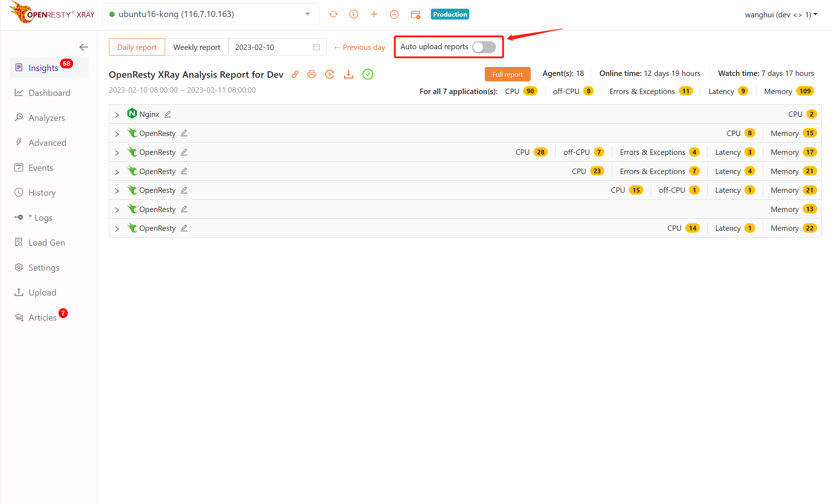Open History in the sidebar
The height and width of the screenshot is (504, 832).
(49, 192)
